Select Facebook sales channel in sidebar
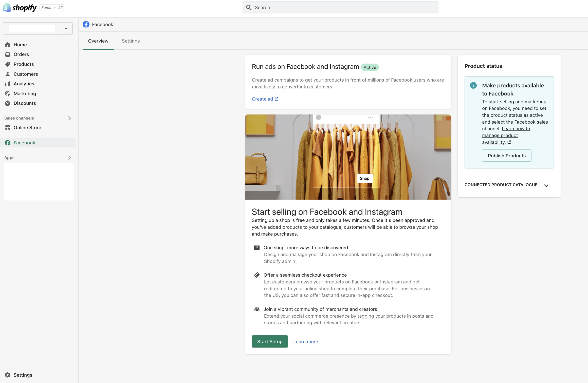 point(38,143)
